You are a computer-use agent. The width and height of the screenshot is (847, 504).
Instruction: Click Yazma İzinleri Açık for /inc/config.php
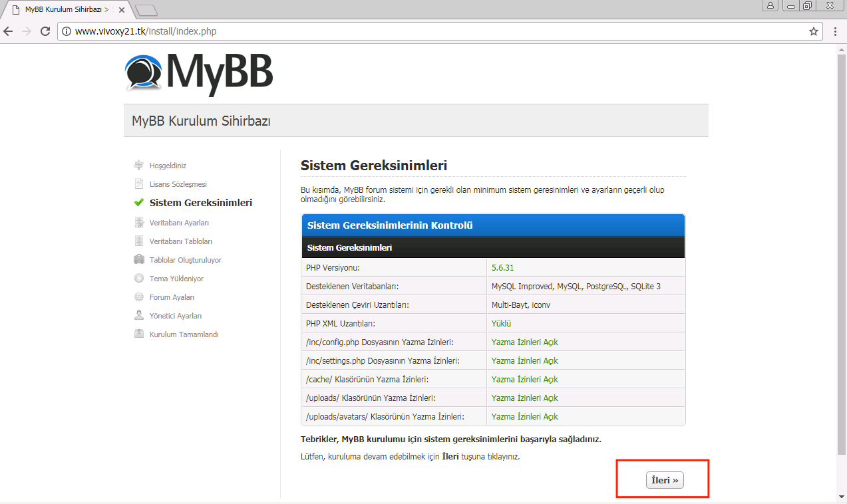pyautogui.click(x=525, y=342)
